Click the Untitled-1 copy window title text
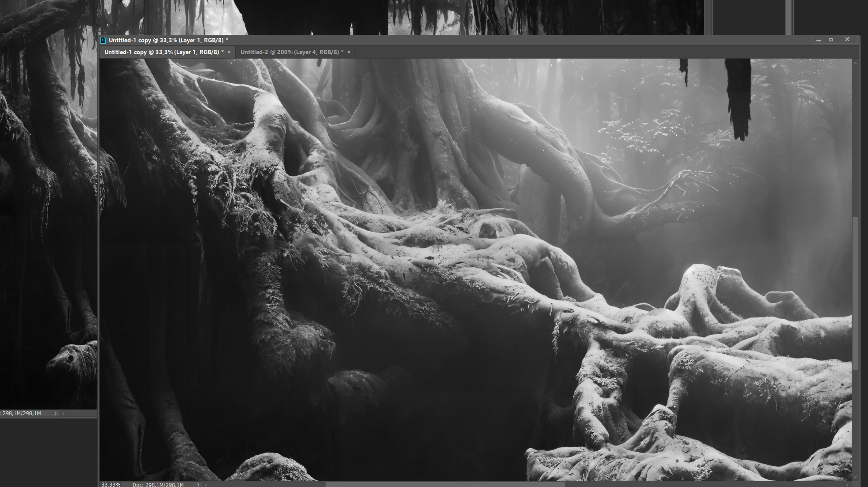The height and width of the screenshot is (487, 868). pyautogui.click(x=168, y=40)
